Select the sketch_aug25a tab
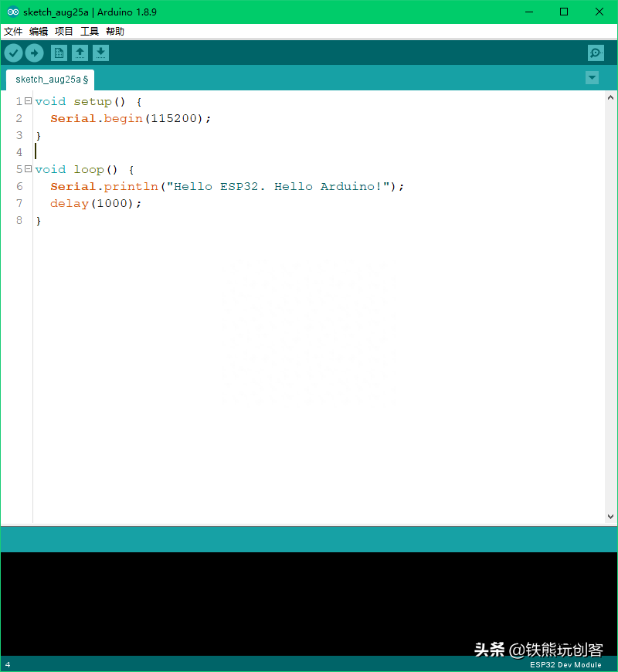The height and width of the screenshot is (672, 618). point(51,80)
